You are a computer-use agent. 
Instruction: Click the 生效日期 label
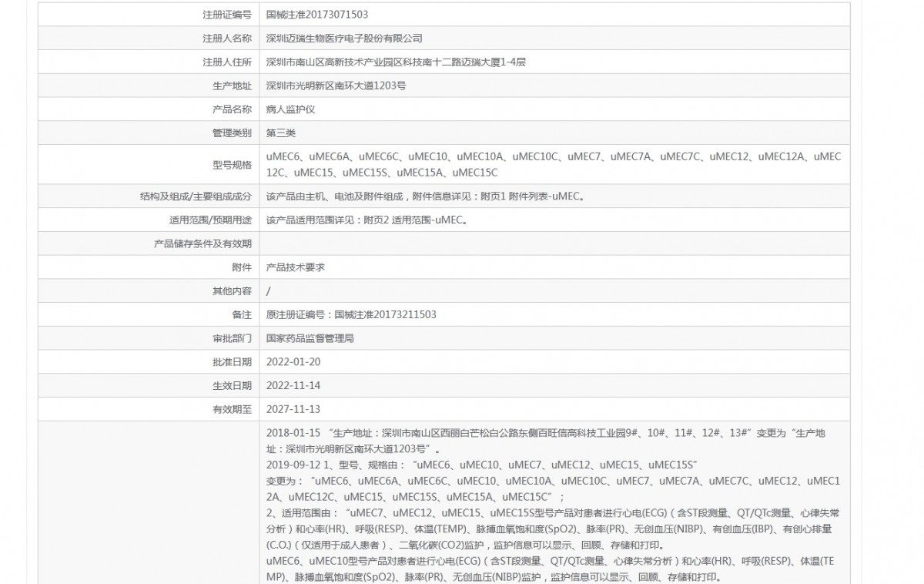232,386
